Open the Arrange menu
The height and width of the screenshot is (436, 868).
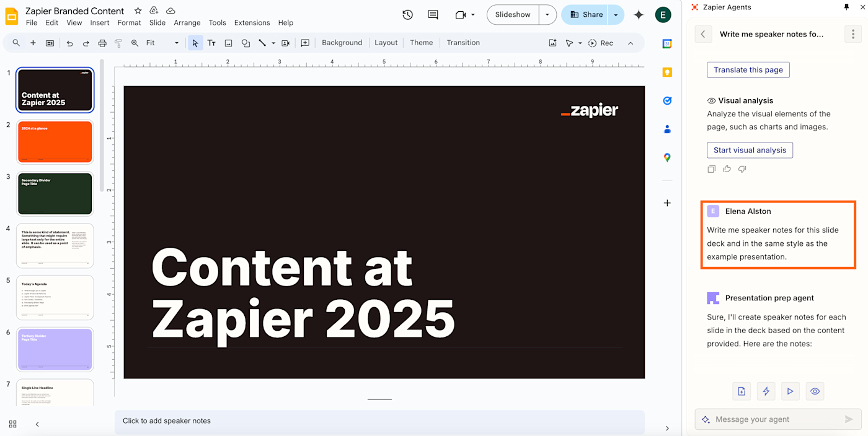click(x=187, y=23)
